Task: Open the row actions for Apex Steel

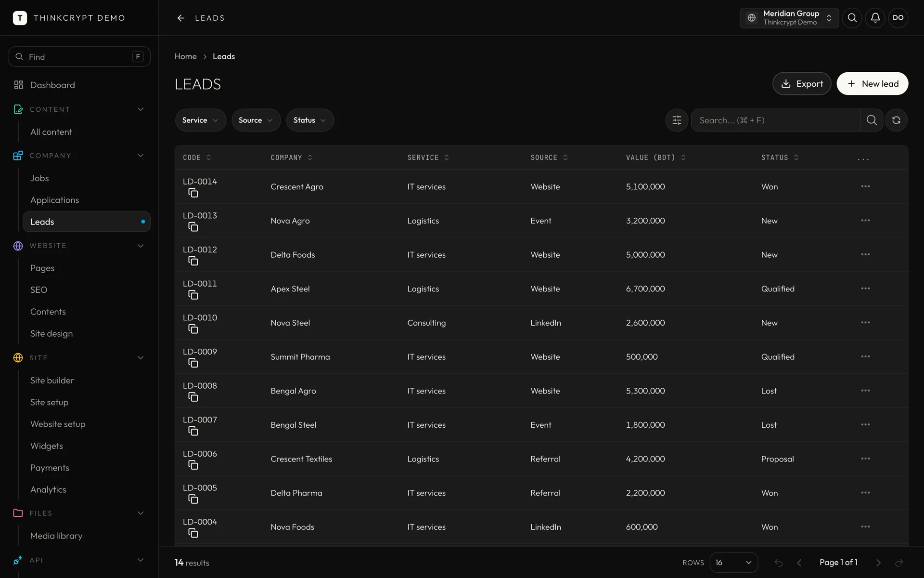Action: (x=865, y=289)
